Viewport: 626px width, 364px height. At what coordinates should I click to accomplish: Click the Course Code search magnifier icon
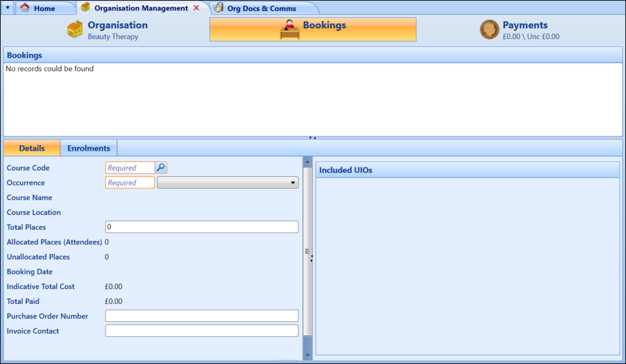pyautogui.click(x=161, y=167)
